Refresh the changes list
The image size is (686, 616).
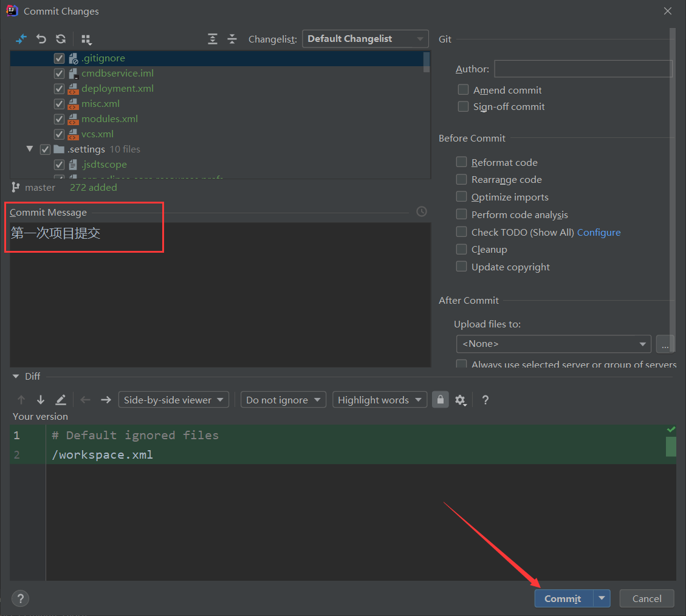coord(60,38)
